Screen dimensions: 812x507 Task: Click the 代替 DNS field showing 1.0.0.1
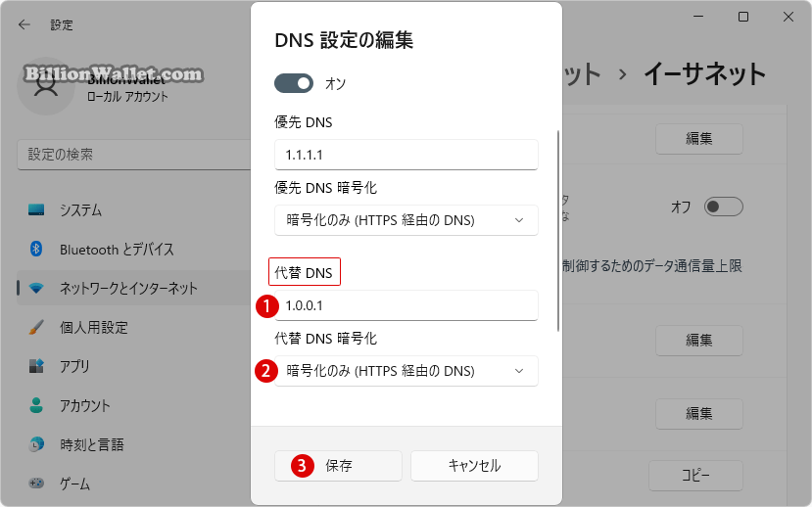[406, 305]
